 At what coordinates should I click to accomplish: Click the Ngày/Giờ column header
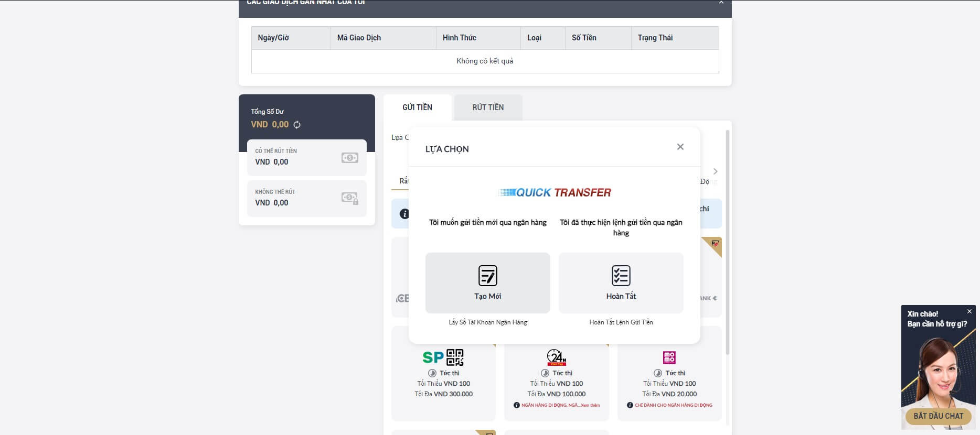click(291, 38)
